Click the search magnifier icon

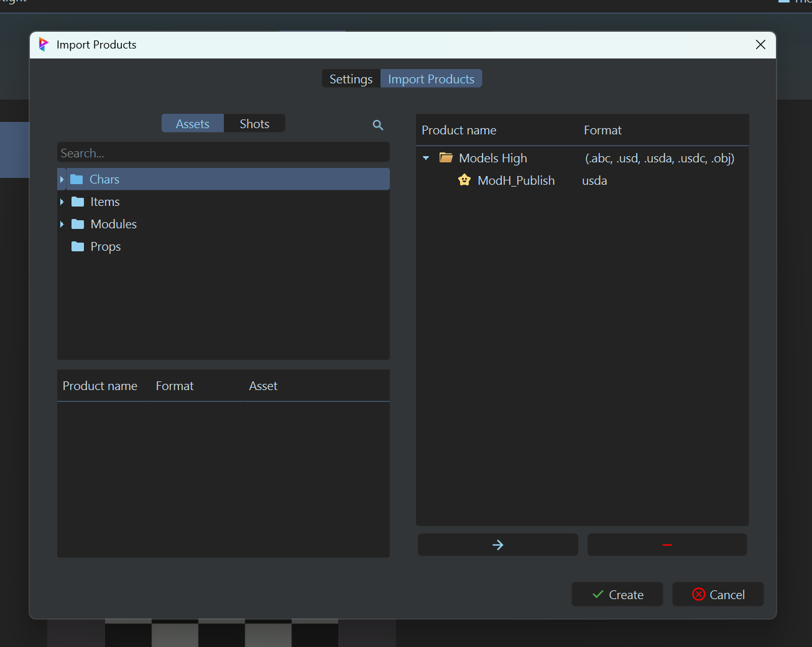tap(377, 125)
